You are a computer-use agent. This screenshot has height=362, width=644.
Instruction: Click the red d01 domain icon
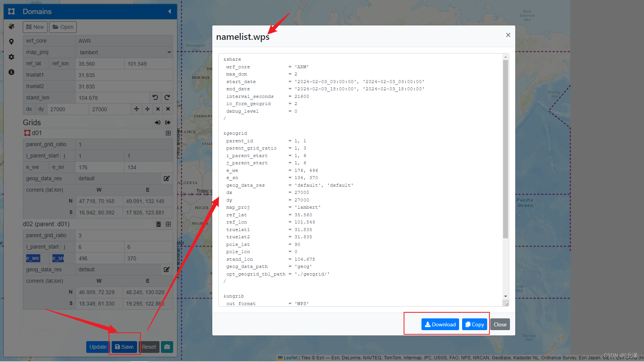27,133
